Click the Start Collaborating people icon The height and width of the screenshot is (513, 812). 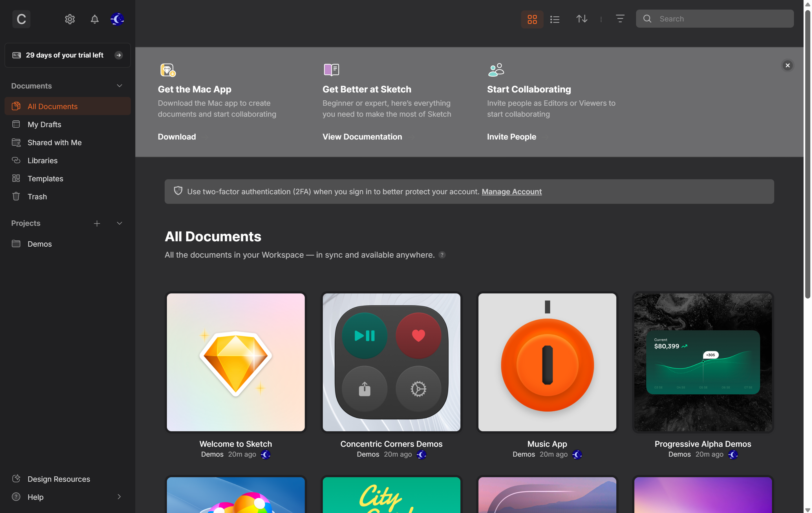pos(496,70)
